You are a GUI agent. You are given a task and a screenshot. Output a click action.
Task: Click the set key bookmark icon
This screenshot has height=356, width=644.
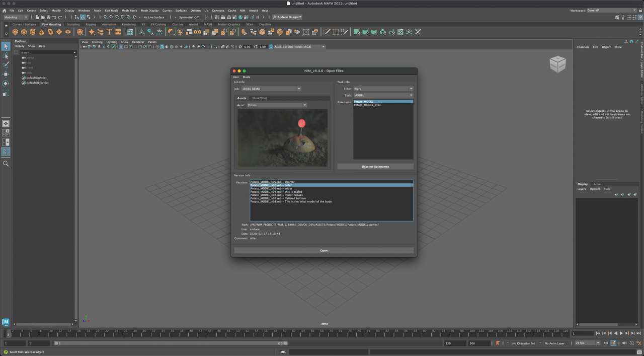498,343
